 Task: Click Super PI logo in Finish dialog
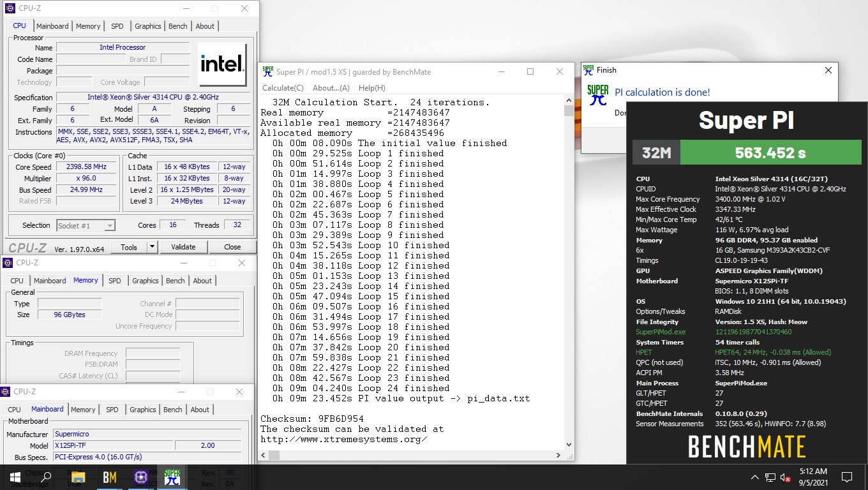[x=598, y=96]
